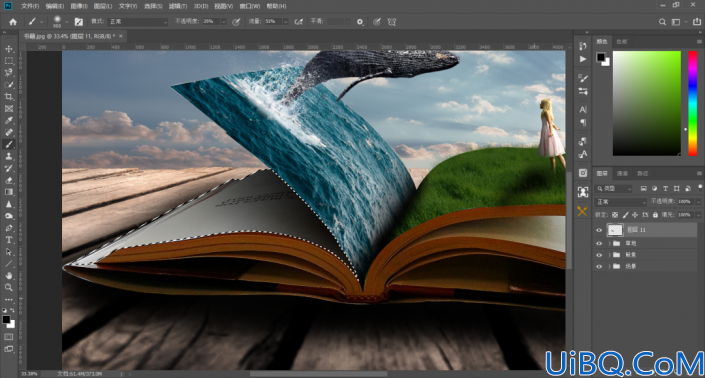Select the Hand tool
This screenshot has height=378, width=705.
[x=9, y=276]
